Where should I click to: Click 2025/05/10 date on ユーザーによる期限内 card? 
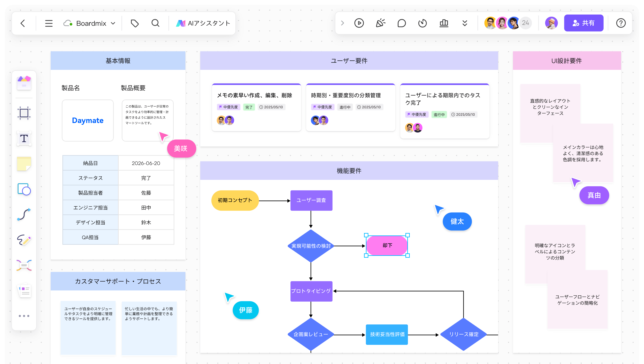pyautogui.click(x=463, y=115)
